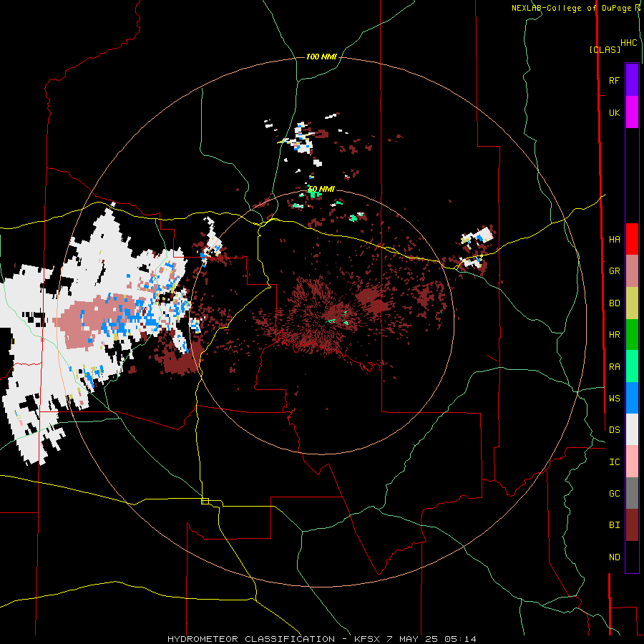Viewport: 644px width, 644px height.
Task: Click the RF legend label
Action: click(614, 80)
